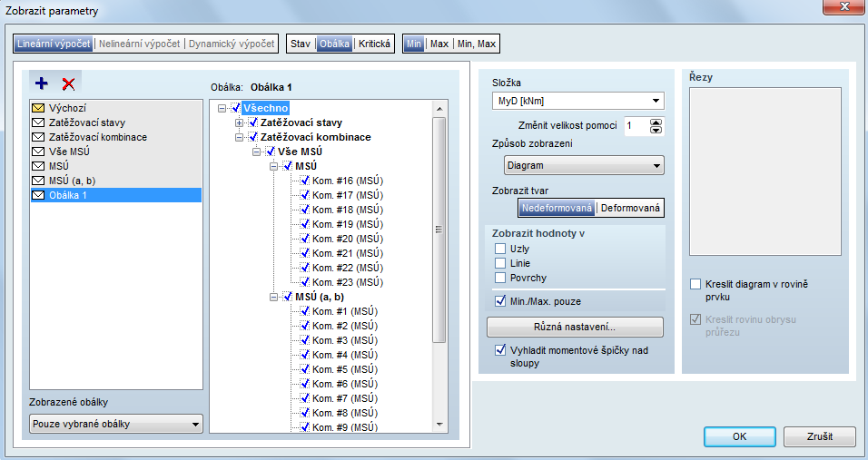Switch to Nelineární výpočet tab
868x460 pixels.
[x=140, y=44]
